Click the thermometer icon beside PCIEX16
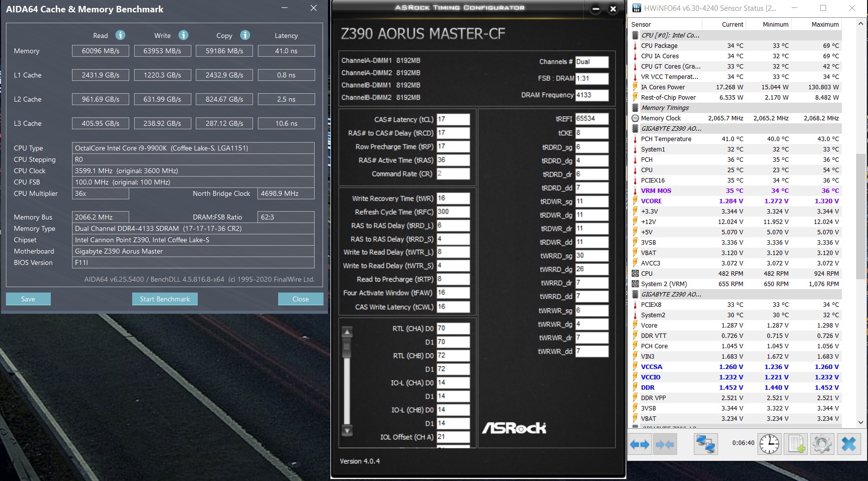The width and height of the screenshot is (868, 481). (x=635, y=181)
